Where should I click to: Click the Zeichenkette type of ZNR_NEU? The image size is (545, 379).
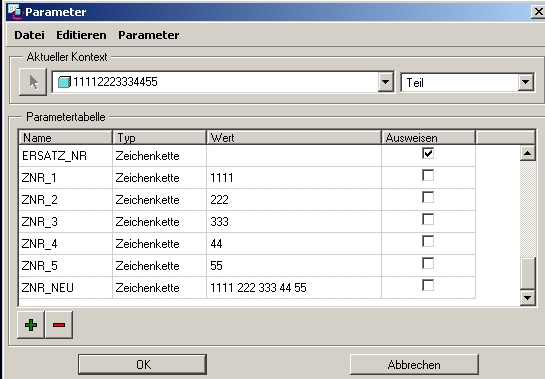[147, 288]
